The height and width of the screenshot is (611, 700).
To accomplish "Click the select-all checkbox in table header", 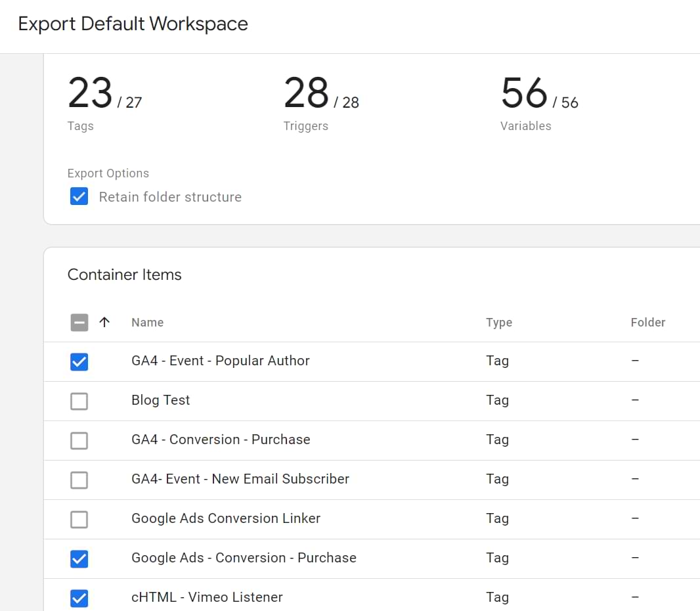I will pos(79,323).
